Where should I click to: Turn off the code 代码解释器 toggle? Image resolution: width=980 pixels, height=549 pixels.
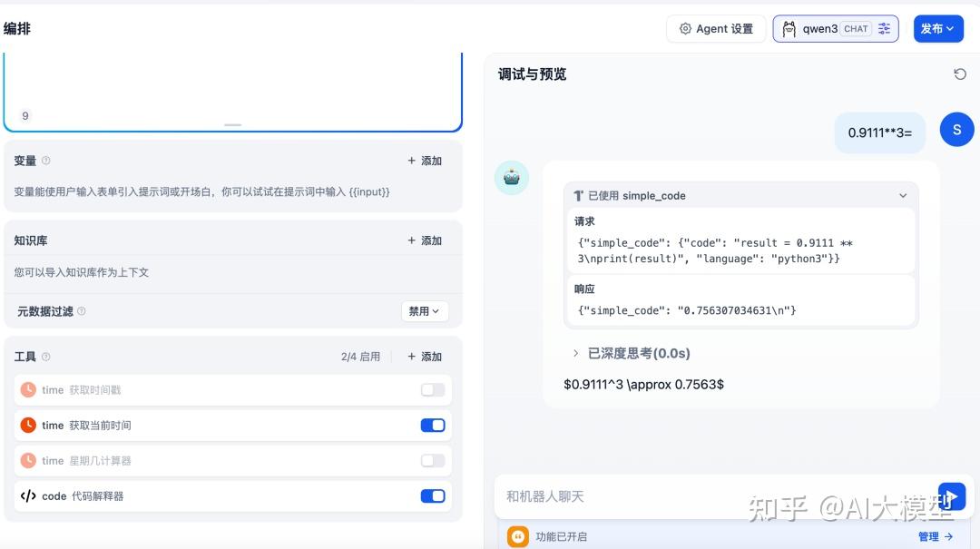[433, 495]
